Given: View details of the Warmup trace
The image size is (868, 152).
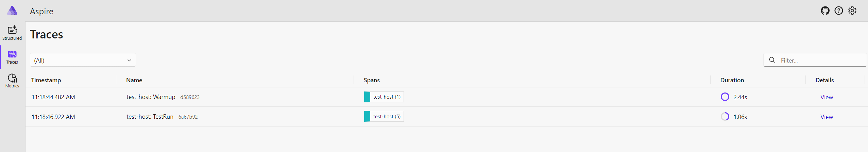Looking at the screenshot, I should [x=827, y=97].
